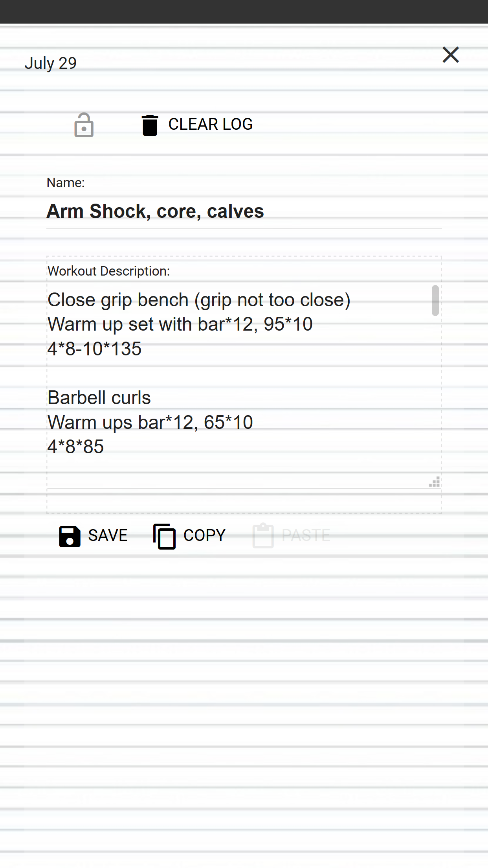Edit the name field Arm Shock, core, calves

pos(244,211)
